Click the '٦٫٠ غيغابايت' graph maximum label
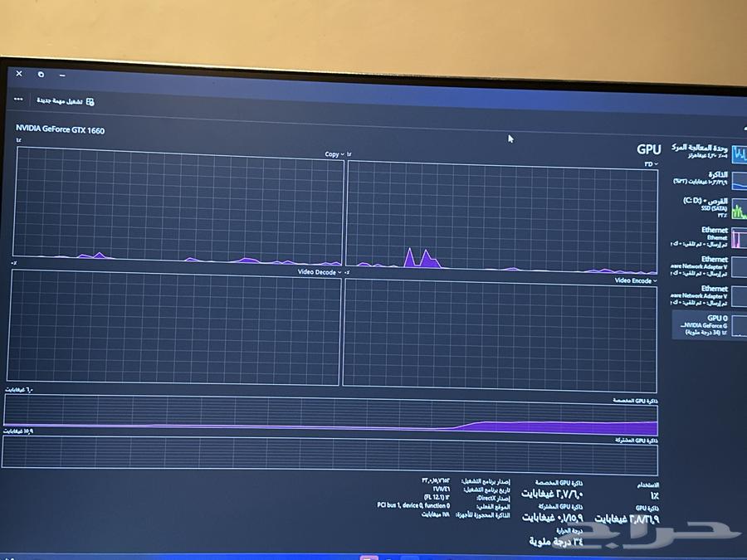This screenshot has height=560, width=747. click(x=18, y=390)
